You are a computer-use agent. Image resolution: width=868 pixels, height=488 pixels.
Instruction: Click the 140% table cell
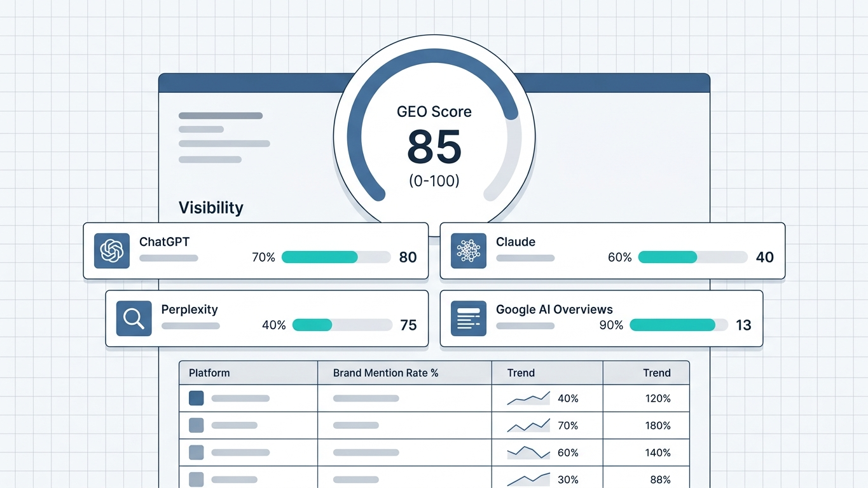658,452
